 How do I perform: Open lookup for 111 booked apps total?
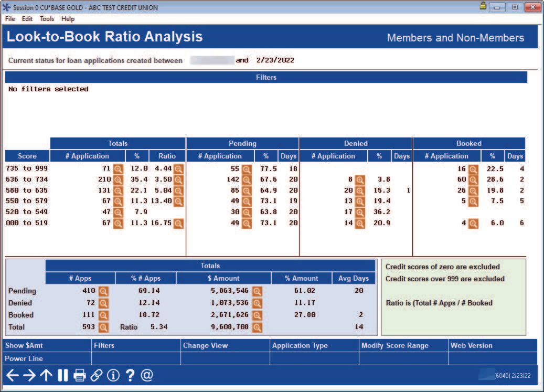pos(103,315)
